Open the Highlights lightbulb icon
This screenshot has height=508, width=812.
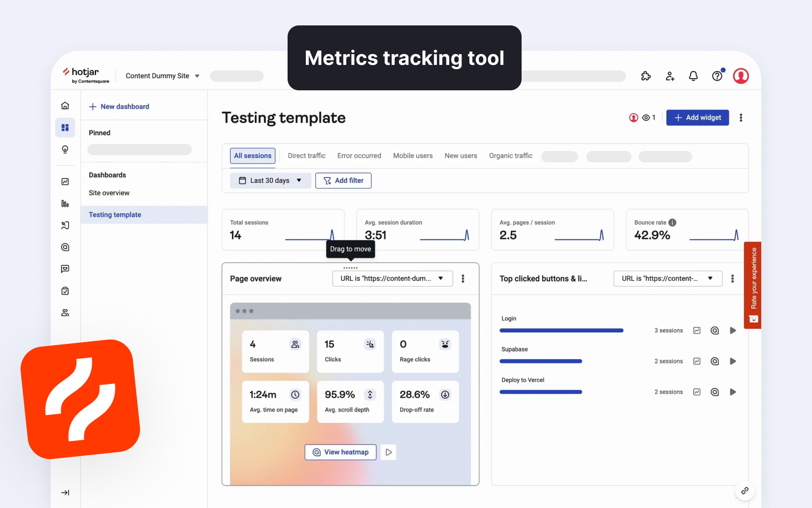[65, 149]
